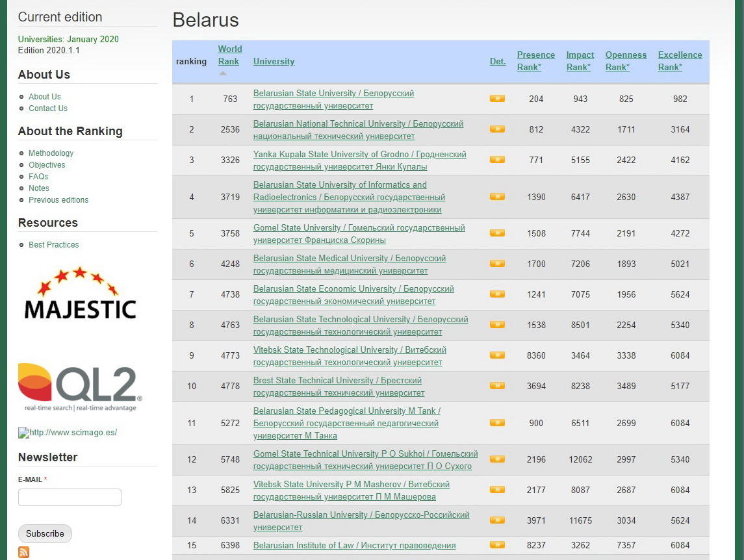This screenshot has width=744, height=560.
Task: Click openness rank value 7357
Action: click(626, 545)
